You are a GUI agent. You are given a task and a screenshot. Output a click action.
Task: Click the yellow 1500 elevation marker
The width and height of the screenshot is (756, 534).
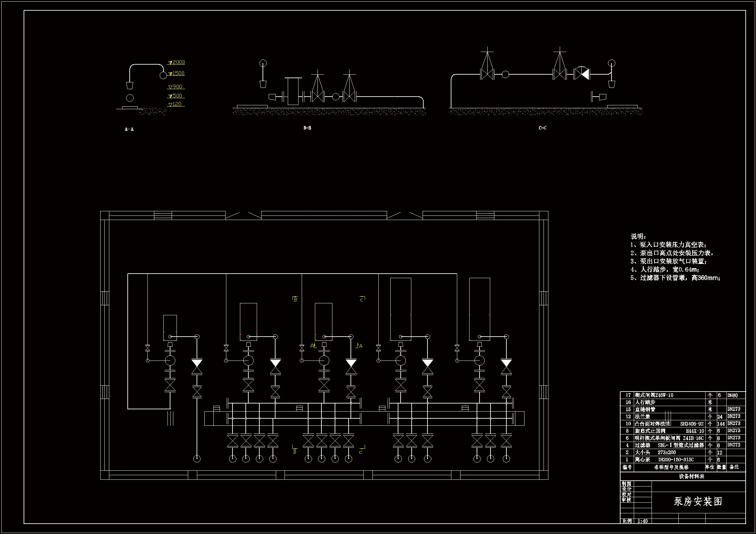[177, 73]
